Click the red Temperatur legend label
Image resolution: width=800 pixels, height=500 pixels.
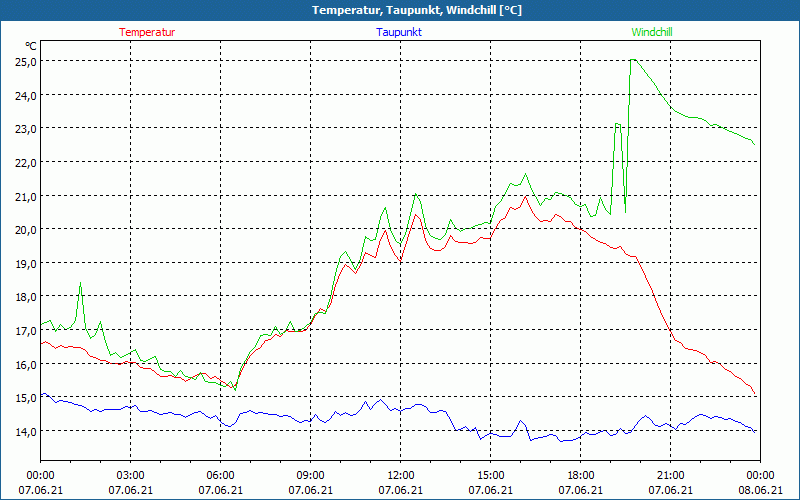click(x=147, y=32)
